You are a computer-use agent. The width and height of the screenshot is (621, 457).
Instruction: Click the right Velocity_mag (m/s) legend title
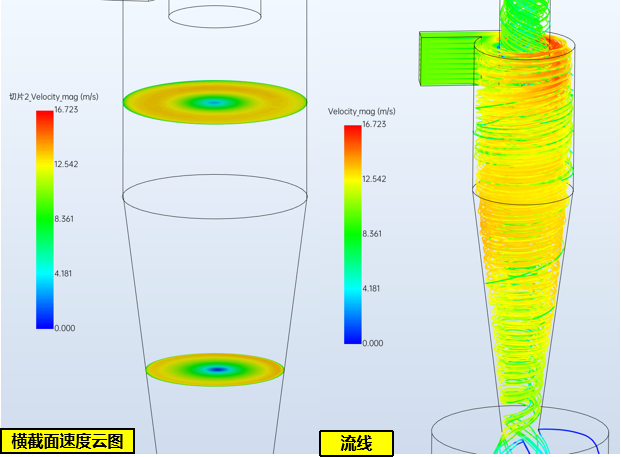click(x=362, y=111)
